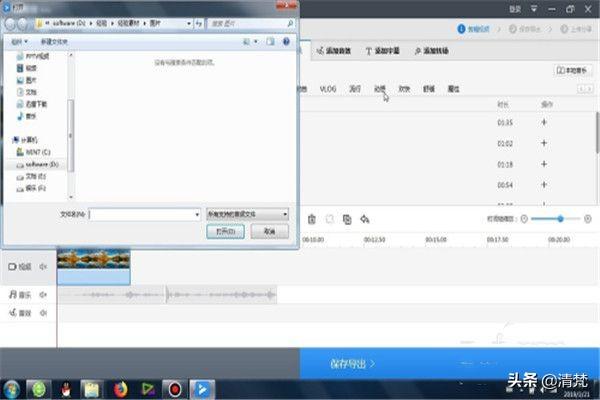The height and width of the screenshot is (400, 600).
Task: Show more music categories with right arrow
Action: point(589,89)
